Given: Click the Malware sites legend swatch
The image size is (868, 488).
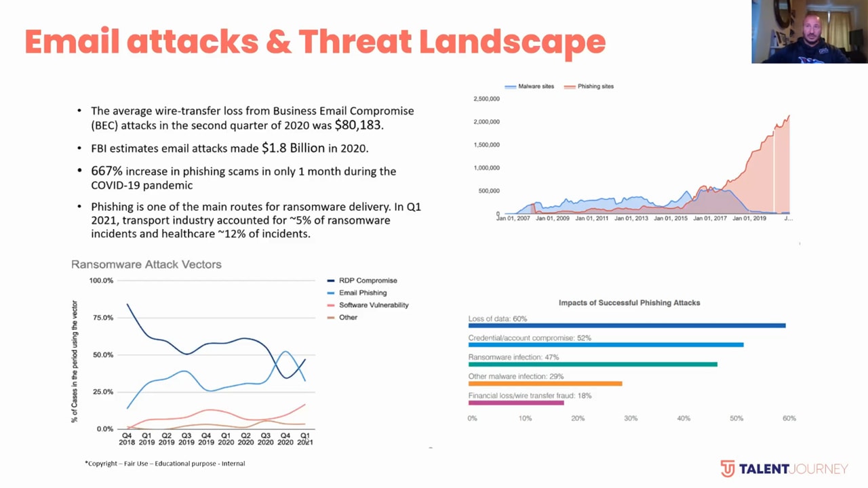Looking at the screenshot, I should click(510, 87).
